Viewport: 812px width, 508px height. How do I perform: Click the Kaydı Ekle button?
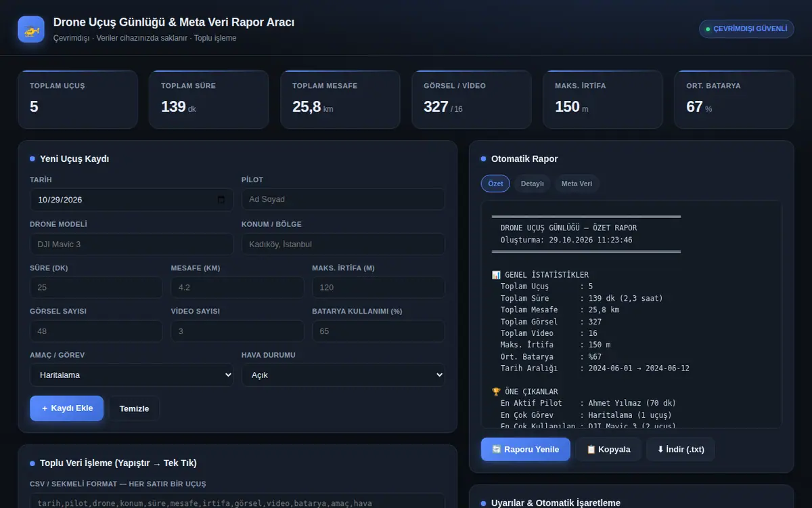pos(67,408)
